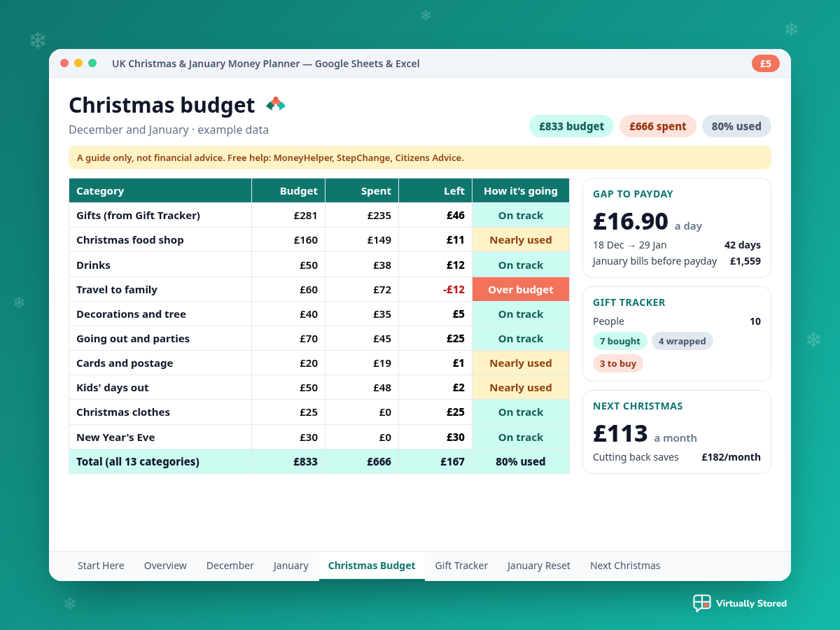Click Nearly used for Christmas food shop
The height and width of the screenshot is (630, 840).
(521, 239)
